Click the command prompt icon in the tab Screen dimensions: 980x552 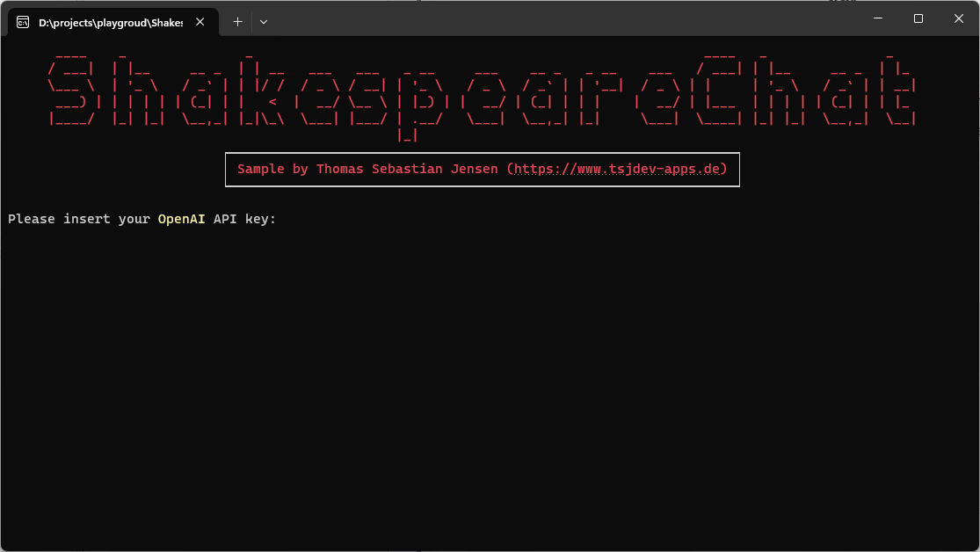[23, 23]
